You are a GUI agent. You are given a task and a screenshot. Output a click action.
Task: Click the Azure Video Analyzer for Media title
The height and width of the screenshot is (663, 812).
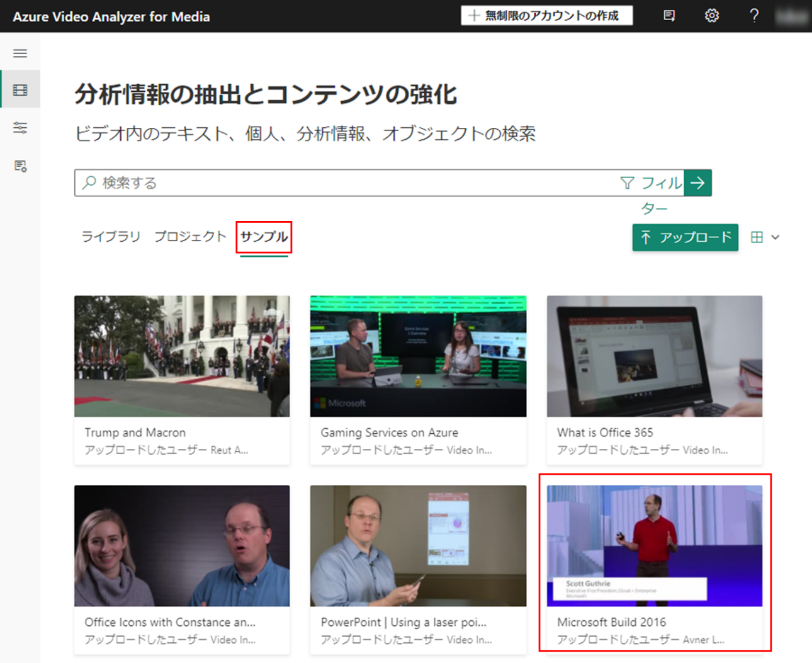pos(111,16)
